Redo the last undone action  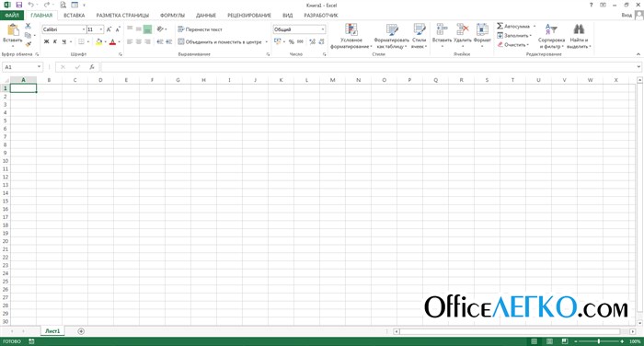point(46,5)
